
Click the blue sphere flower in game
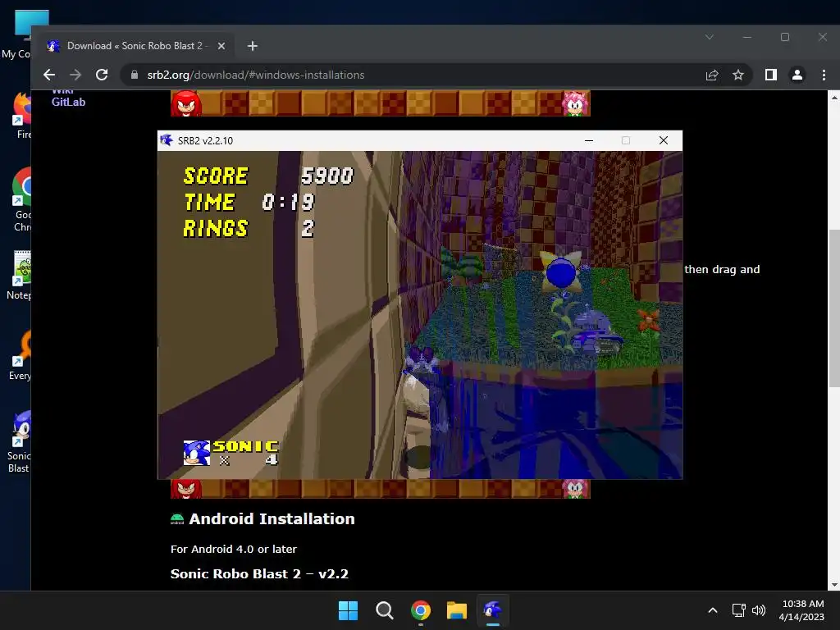[561, 272]
